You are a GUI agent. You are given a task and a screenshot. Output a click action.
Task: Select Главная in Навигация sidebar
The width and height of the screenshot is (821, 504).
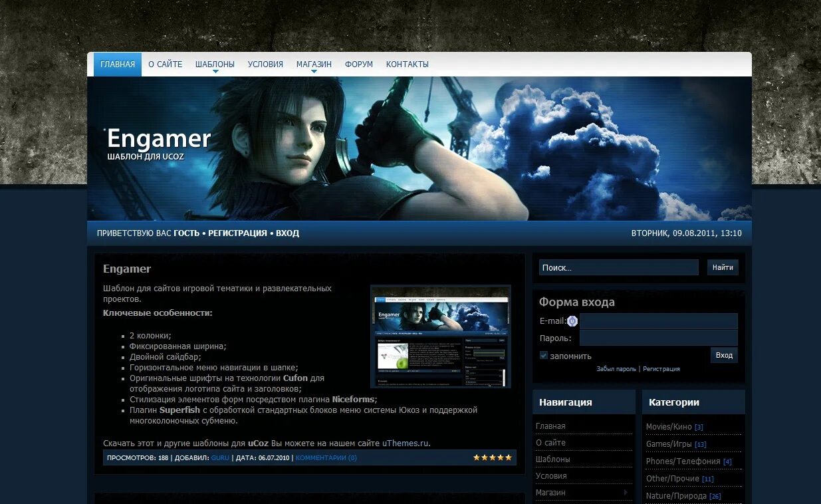tap(550, 426)
